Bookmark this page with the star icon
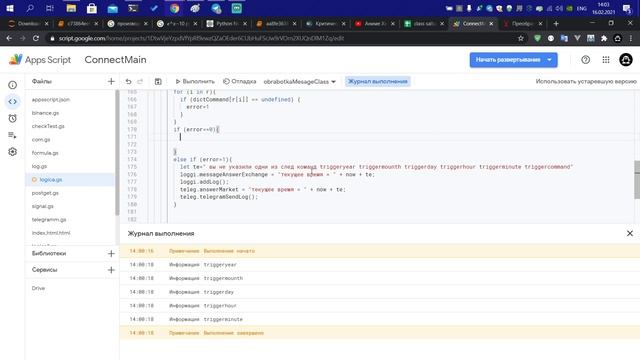 tap(520, 38)
